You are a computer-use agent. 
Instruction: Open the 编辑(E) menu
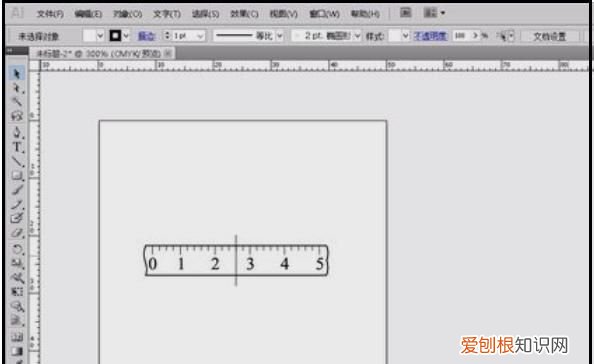88,14
